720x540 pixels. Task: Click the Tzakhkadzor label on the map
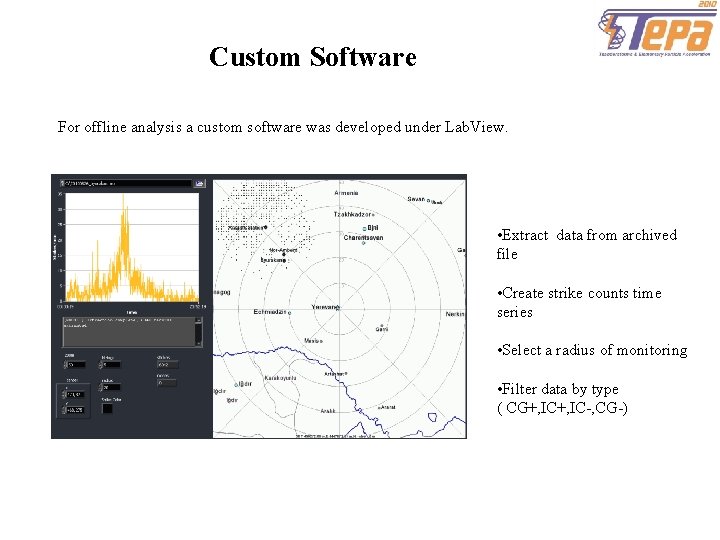point(352,214)
